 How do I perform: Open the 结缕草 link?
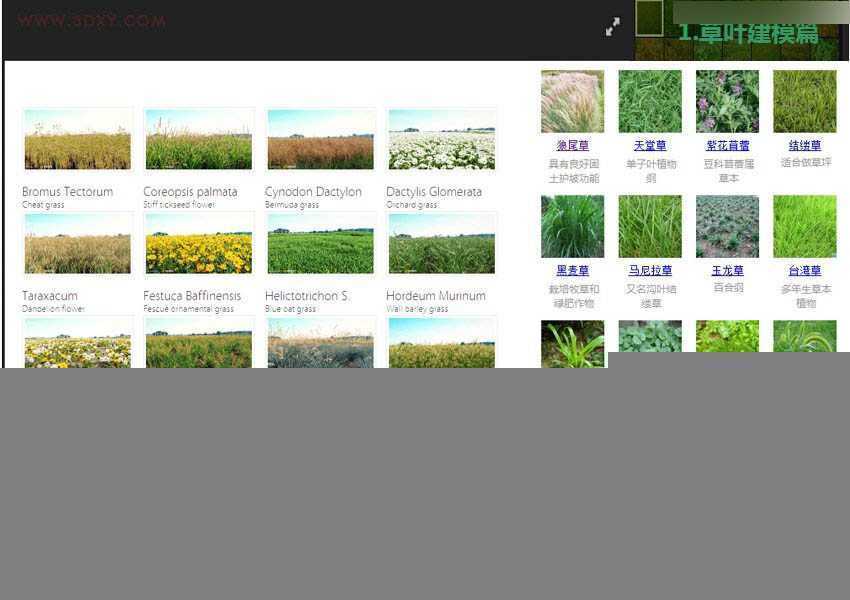coord(805,145)
